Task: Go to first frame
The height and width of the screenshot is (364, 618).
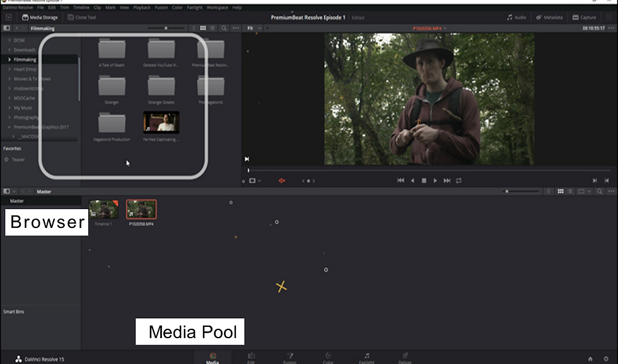Action: click(x=400, y=181)
